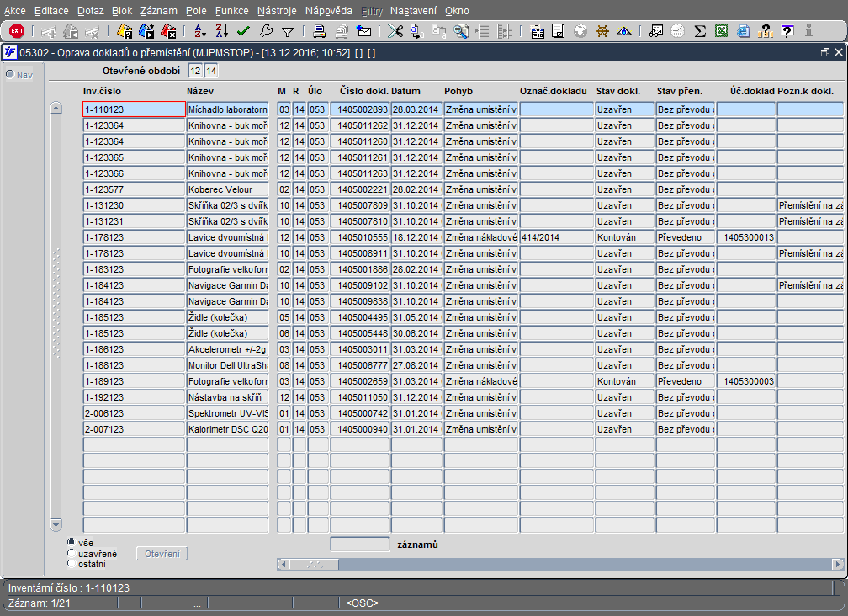Open the Záznam menu

(158, 10)
